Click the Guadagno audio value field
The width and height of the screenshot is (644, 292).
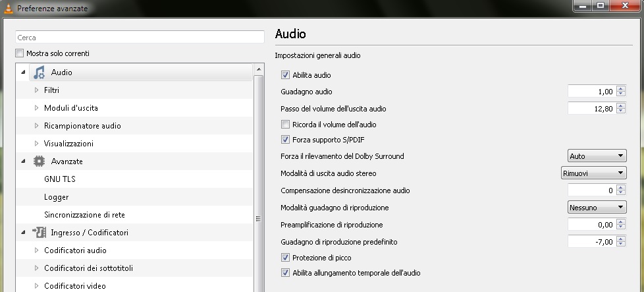[592, 92]
